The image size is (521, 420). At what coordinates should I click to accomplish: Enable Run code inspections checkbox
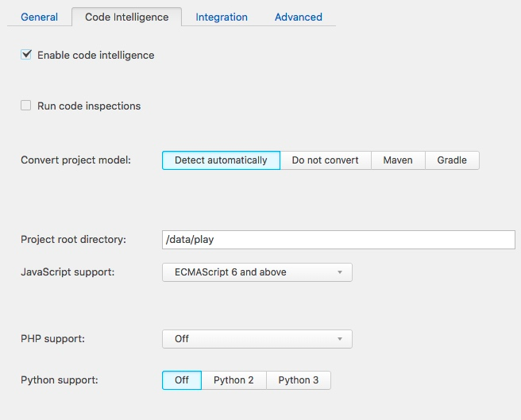tap(26, 106)
